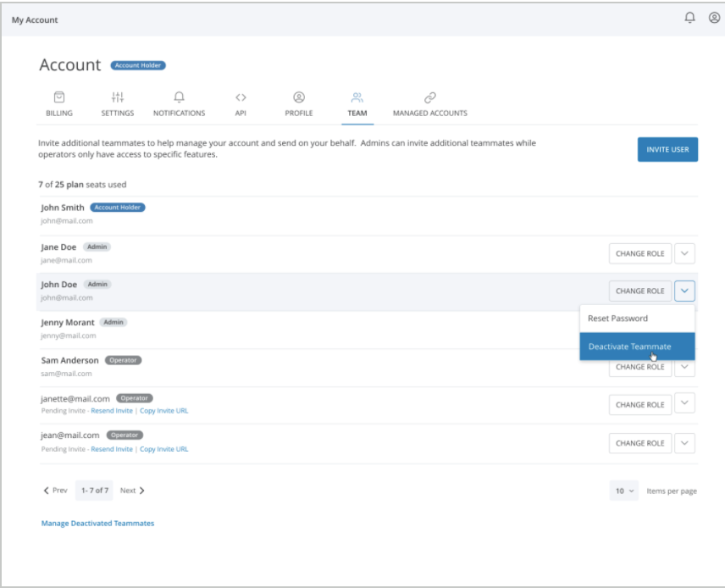Viewport: 725px width, 588px height.
Task: Click the account avatar icon top right
Action: pyautogui.click(x=714, y=18)
